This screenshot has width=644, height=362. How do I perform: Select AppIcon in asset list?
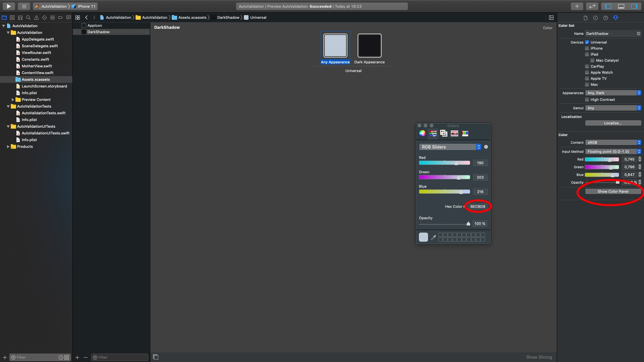(95, 25)
